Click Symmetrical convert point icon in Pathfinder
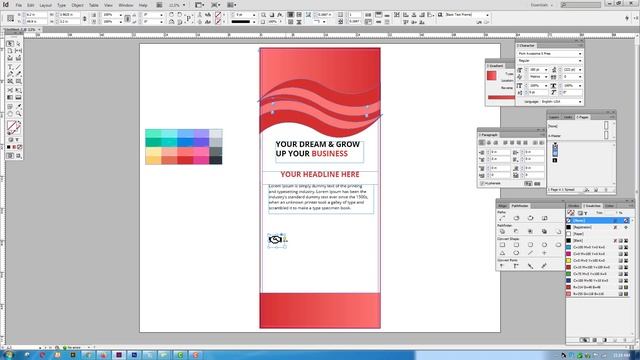Image resolution: width=640 pixels, height=360 pixels. (544, 266)
